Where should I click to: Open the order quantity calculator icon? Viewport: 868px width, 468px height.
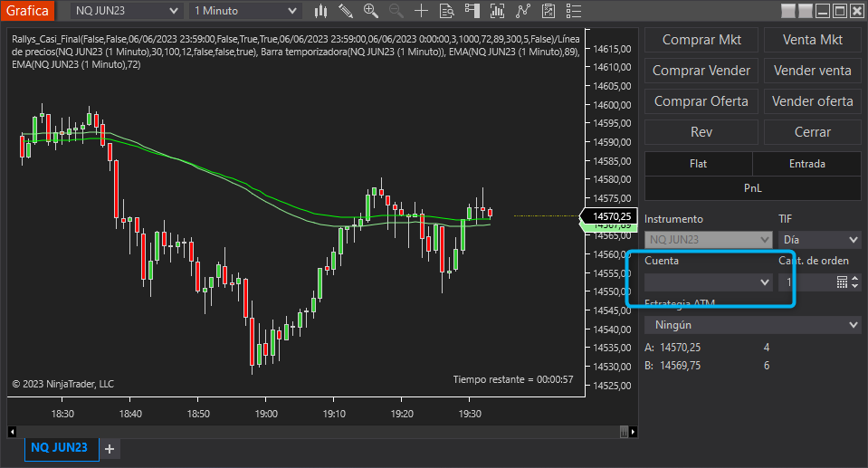(842, 282)
